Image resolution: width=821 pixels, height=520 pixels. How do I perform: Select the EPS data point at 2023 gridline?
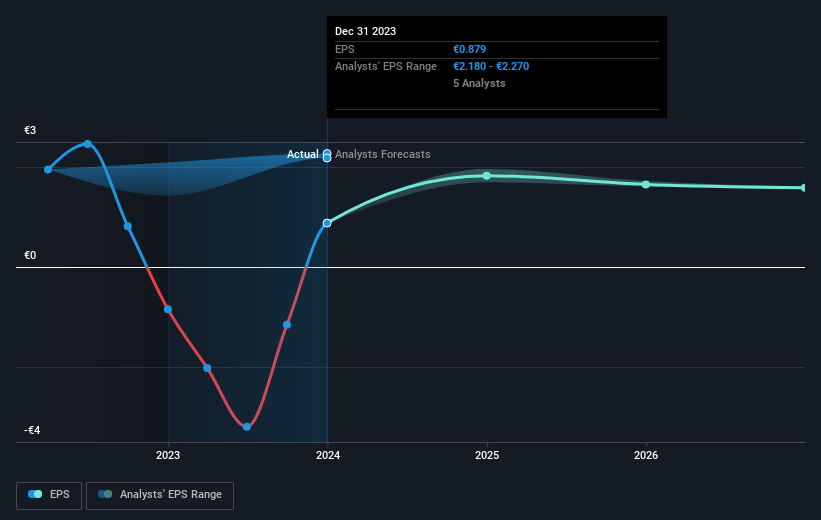(x=168, y=309)
